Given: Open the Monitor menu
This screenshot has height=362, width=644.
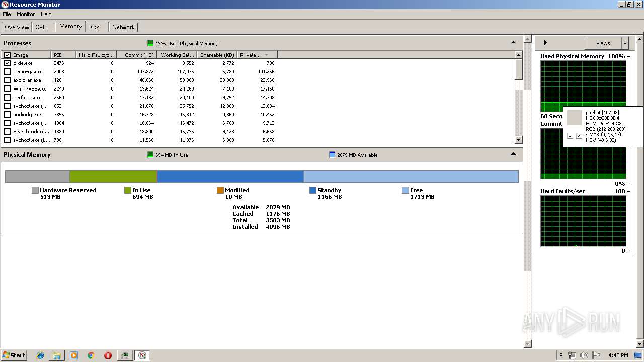Looking at the screenshot, I should click(26, 14).
